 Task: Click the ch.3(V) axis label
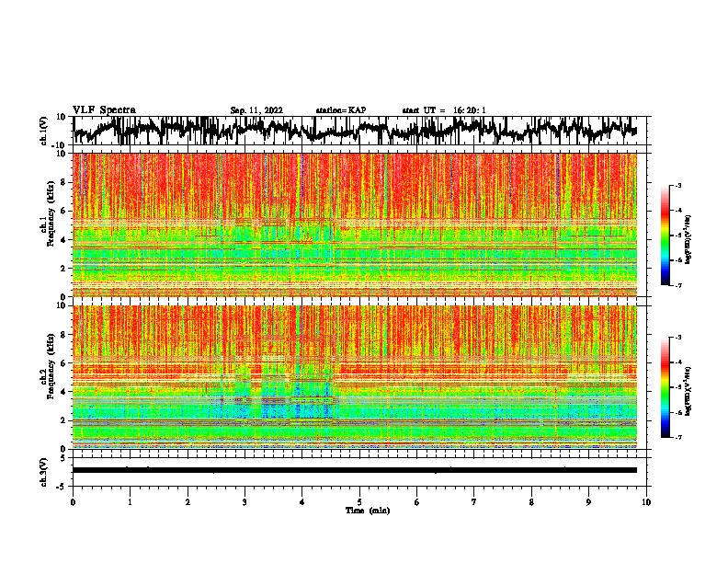(x=44, y=473)
